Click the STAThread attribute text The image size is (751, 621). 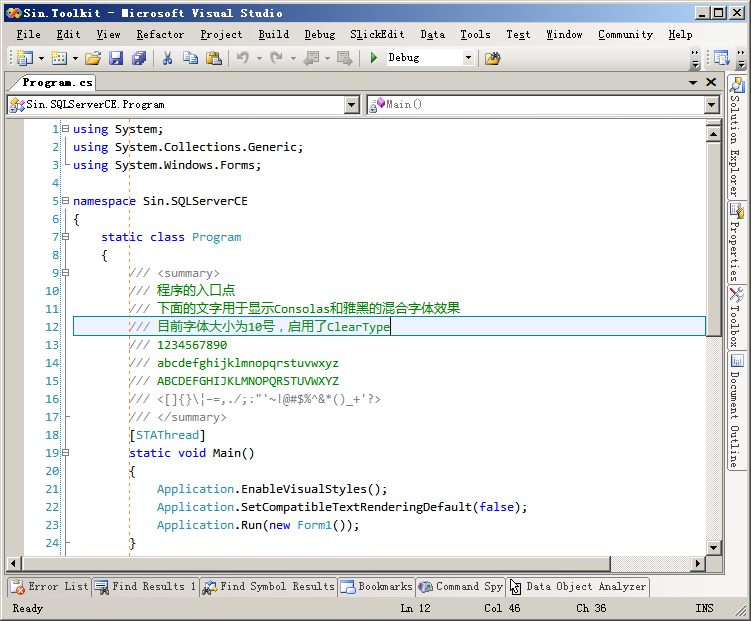(167, 435)
